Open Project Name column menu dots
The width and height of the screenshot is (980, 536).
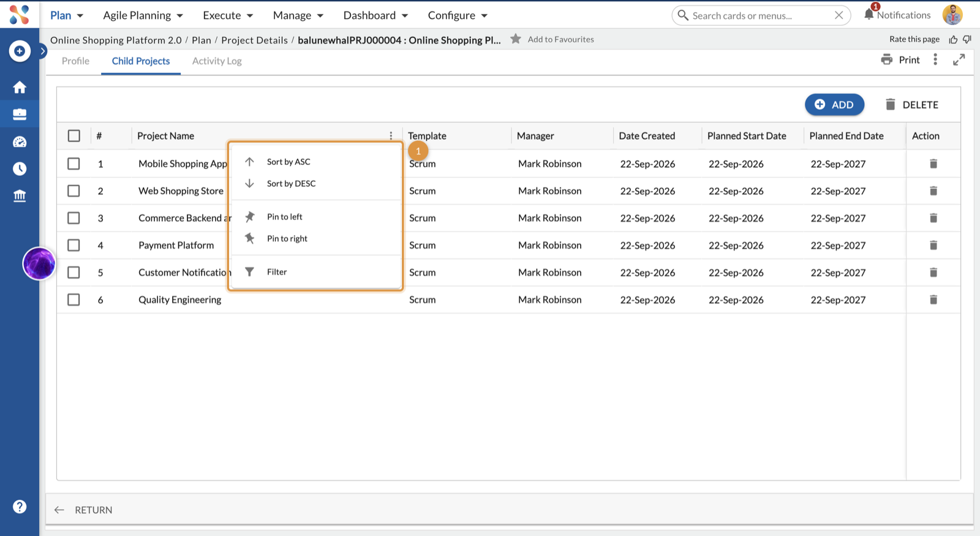tap(391, 136)
